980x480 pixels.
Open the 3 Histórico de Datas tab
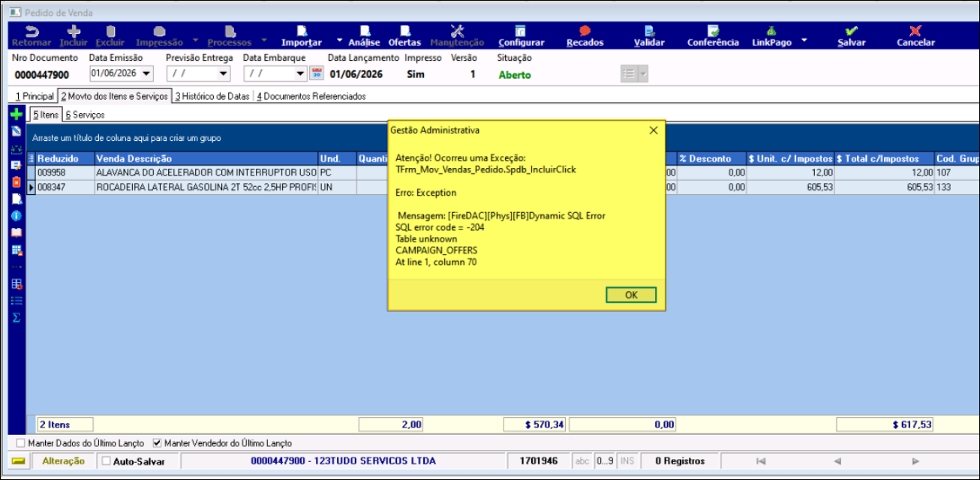212,96
